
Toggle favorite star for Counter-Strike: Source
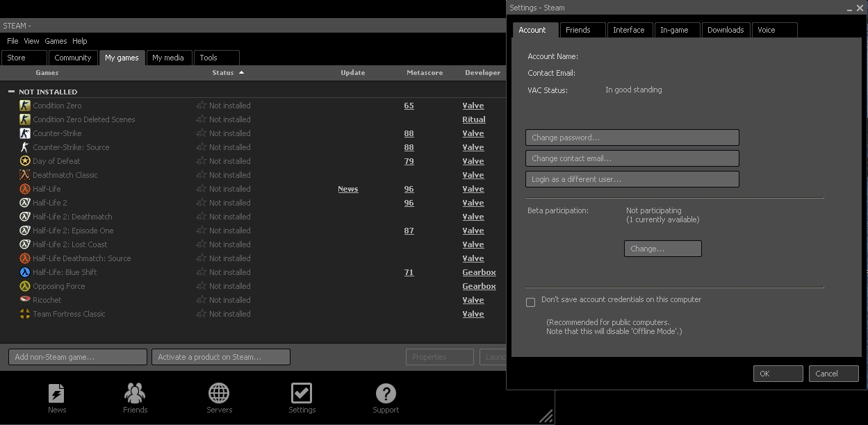click(201, 147)
